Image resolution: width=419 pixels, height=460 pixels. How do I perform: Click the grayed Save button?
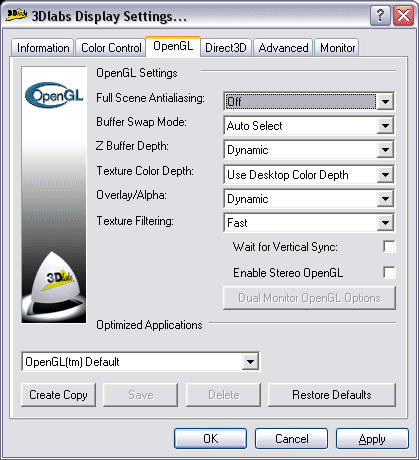[140, 395]
